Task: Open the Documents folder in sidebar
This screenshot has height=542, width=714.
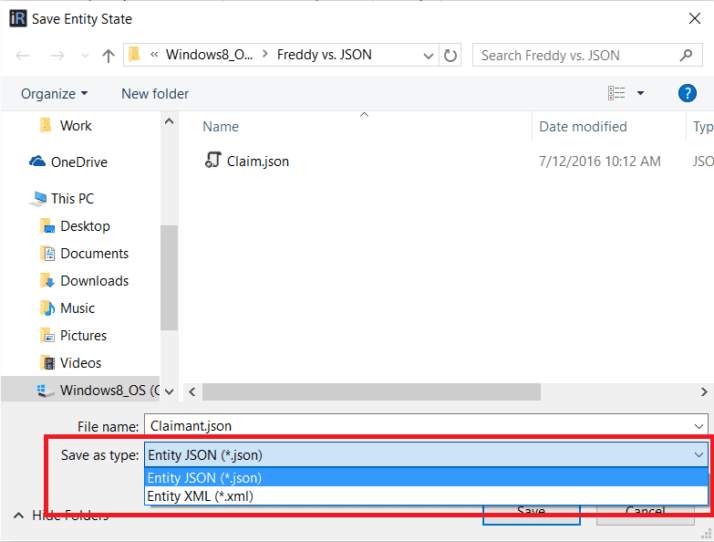Action: (94, 254)
